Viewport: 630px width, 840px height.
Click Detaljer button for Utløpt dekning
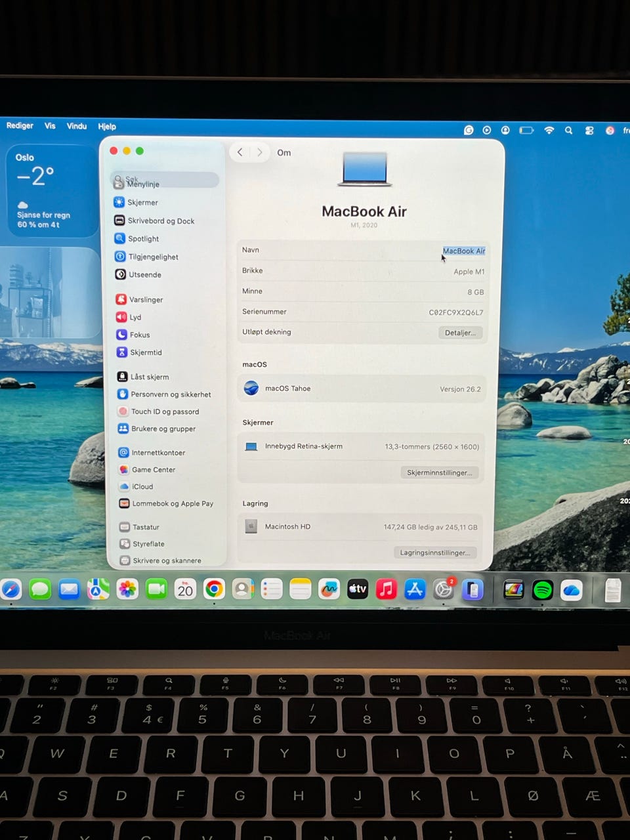(461, 333)
